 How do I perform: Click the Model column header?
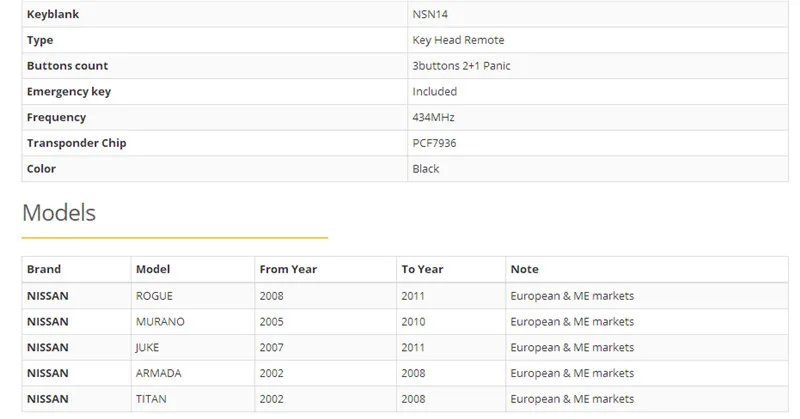point(153,269)
